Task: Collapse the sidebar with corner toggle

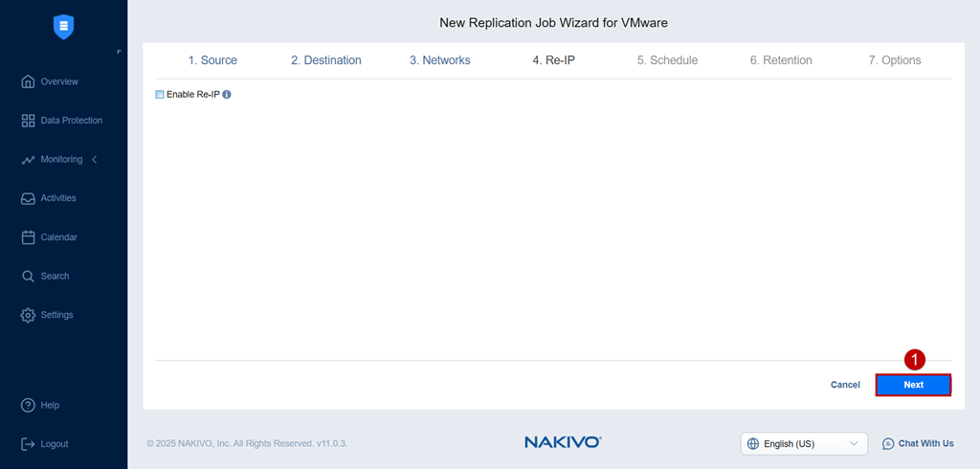Action: point(119,52)
